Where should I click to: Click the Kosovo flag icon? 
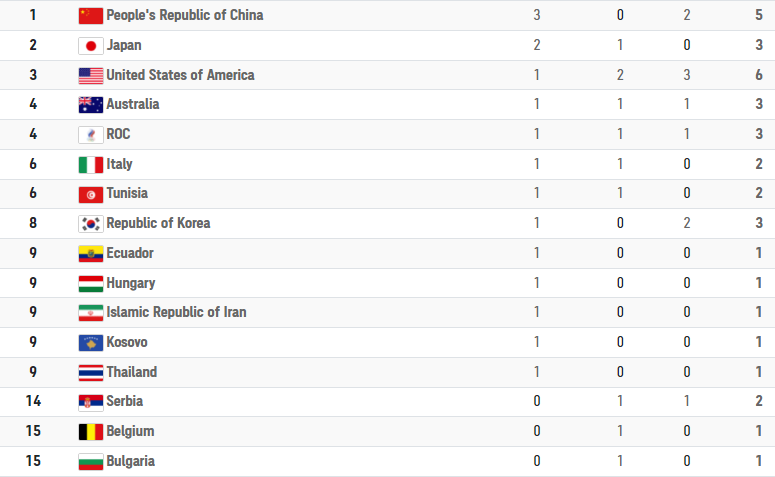pyautogui.click(x=91, y=343)
